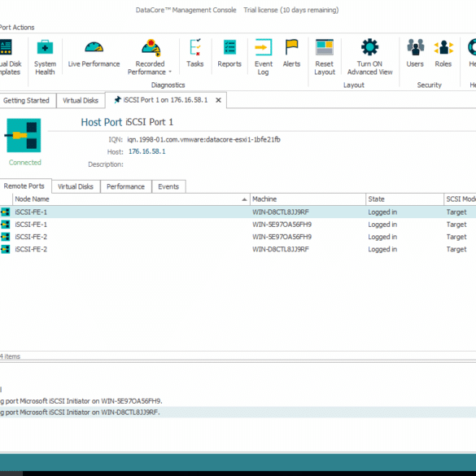476x476 pixels.
Task: Open Live Performance gauge
Action: tap(94, 53)
